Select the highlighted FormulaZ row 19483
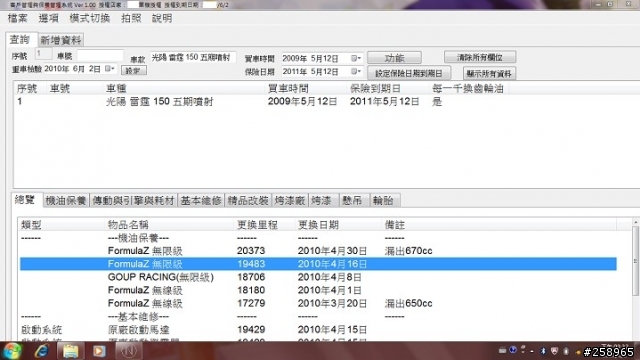This screenshot has width=640, height=360. (318, 264)
